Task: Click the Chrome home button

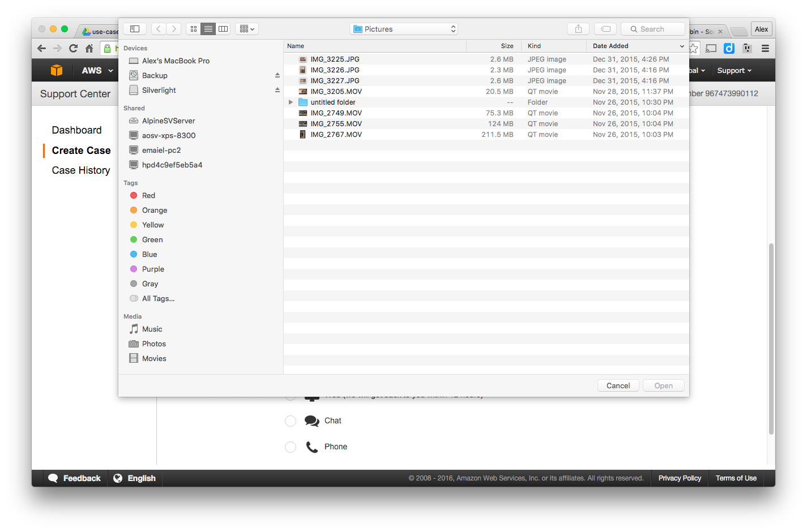Action: (x=89, y=49)
